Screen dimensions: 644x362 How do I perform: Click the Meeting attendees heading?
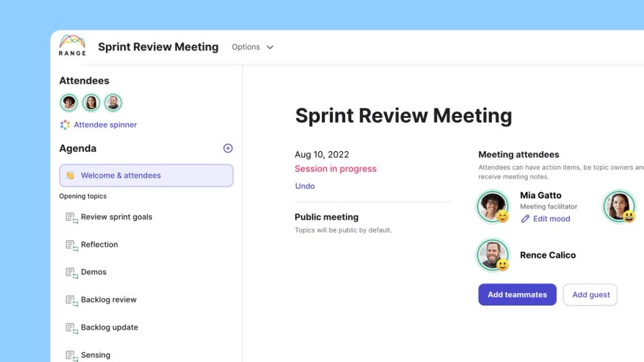[519, 155]
